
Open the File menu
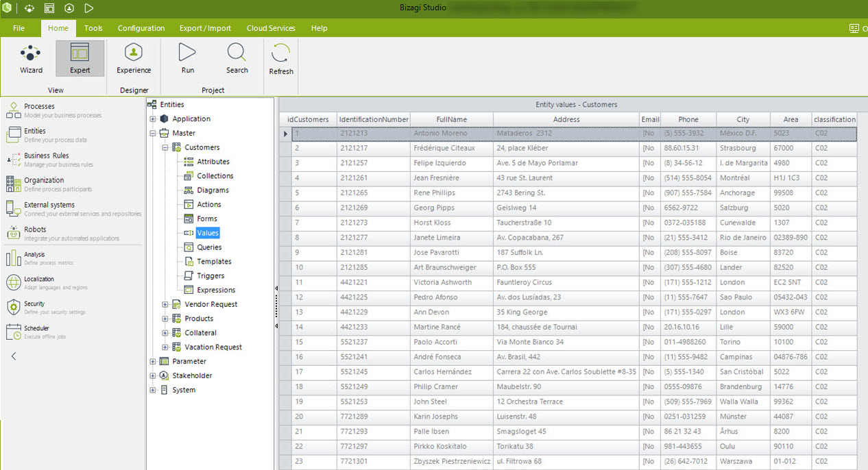click(x=19, y=28)
